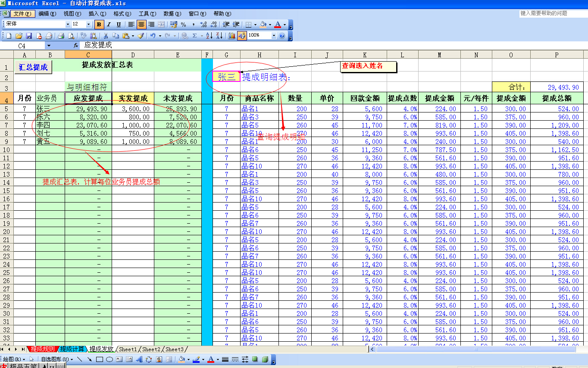
Task: Toggle Align Left
Action: pyautogui.click(x=131, y=25)
